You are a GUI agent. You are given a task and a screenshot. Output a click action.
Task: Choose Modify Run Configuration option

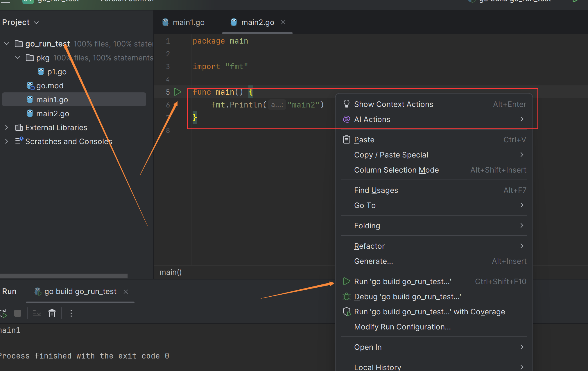pyautogui.click(x=402, y=327)
